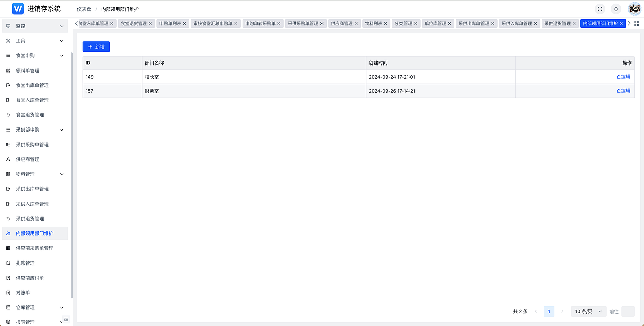Expand the 采供部申购 sidebar menu
This screenshot has width=644, height=326.
(x=34, y=129)
